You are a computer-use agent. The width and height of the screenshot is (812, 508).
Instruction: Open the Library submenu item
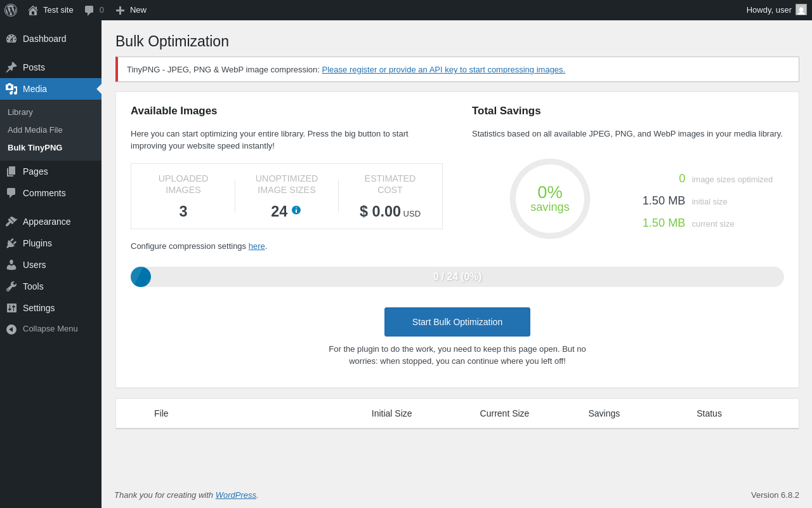pyautogui.click(x=20, y=112)
